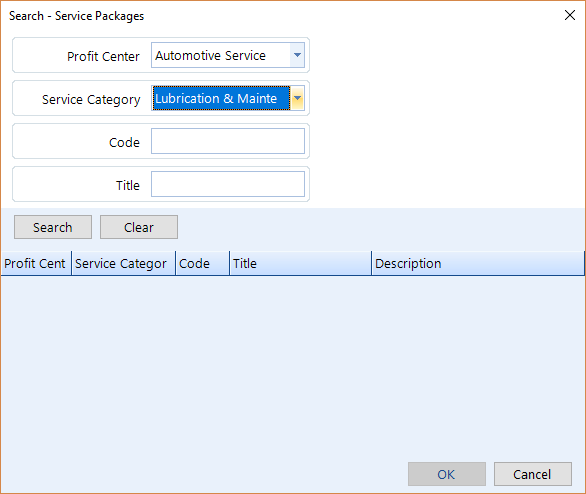Sort by the Profit Cent column header
586x494 pixels.
[36, 263]
